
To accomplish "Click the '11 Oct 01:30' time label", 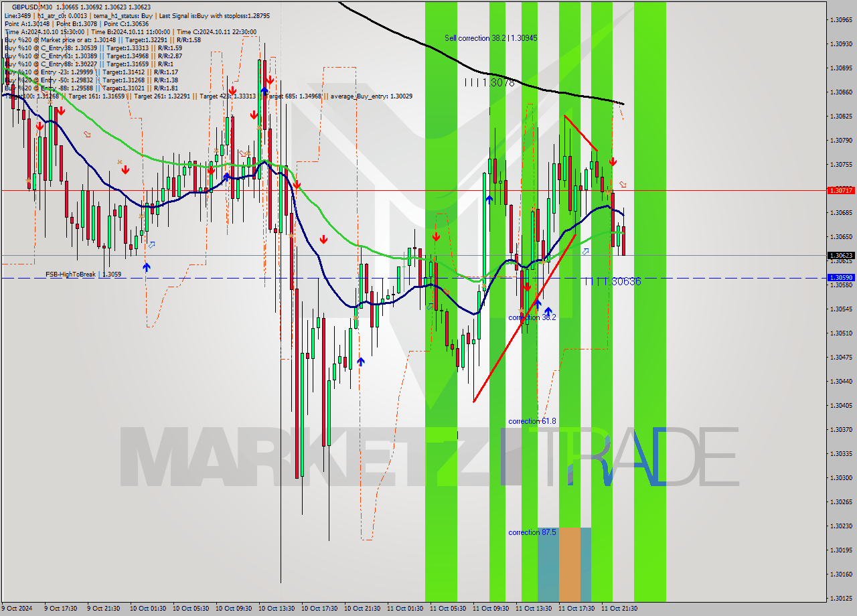I will tap(405, 609).
